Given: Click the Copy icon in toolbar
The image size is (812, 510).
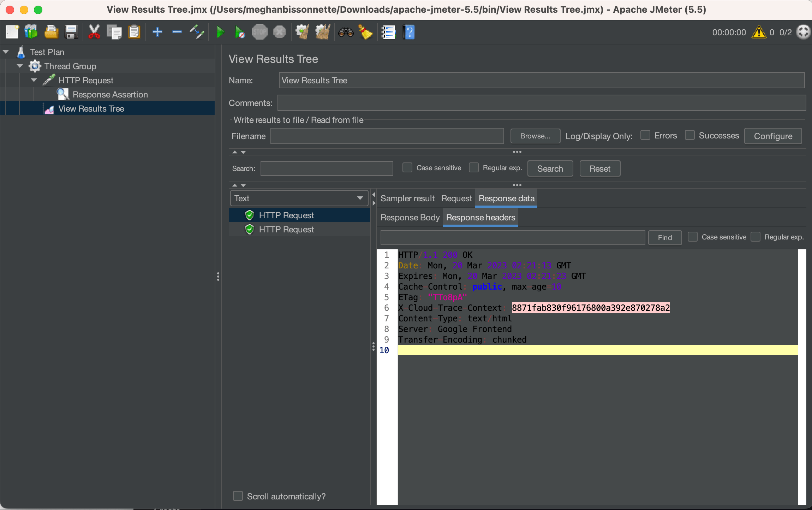Looking at the screenshot, I should coord(114,32).
